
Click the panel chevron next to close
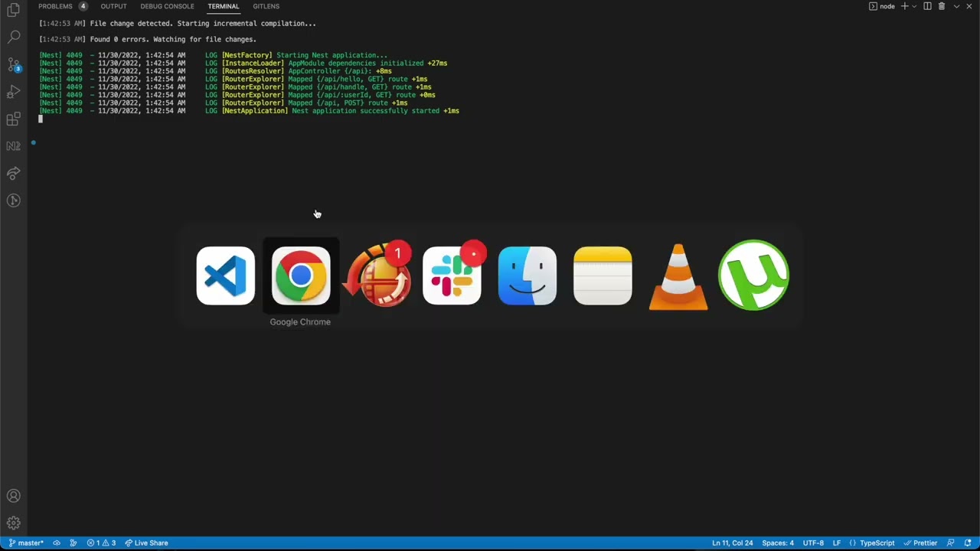coord(956,6)
